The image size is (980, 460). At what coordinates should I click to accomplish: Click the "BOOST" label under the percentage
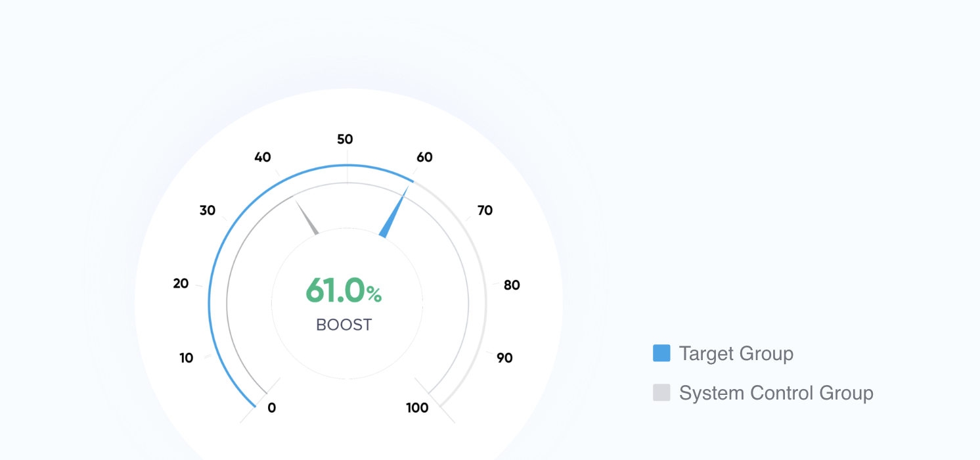[344, 325]
